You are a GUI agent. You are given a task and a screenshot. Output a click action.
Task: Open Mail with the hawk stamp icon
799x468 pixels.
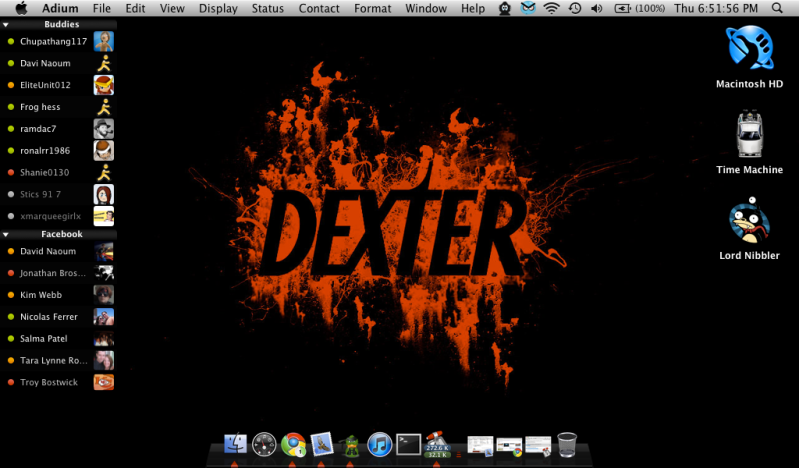tap(322, 444)
